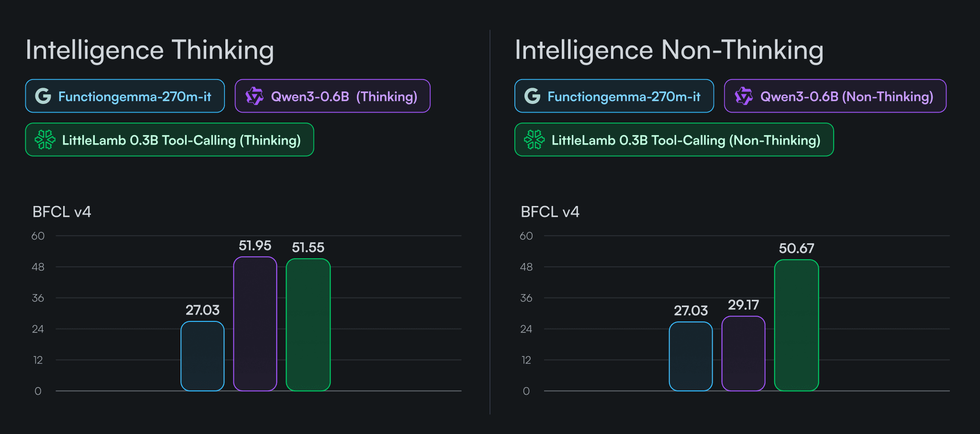Click the Intelligence Non-Thinking heading
The height and width of the screenshot is (434, 980).
pos(669,50)
